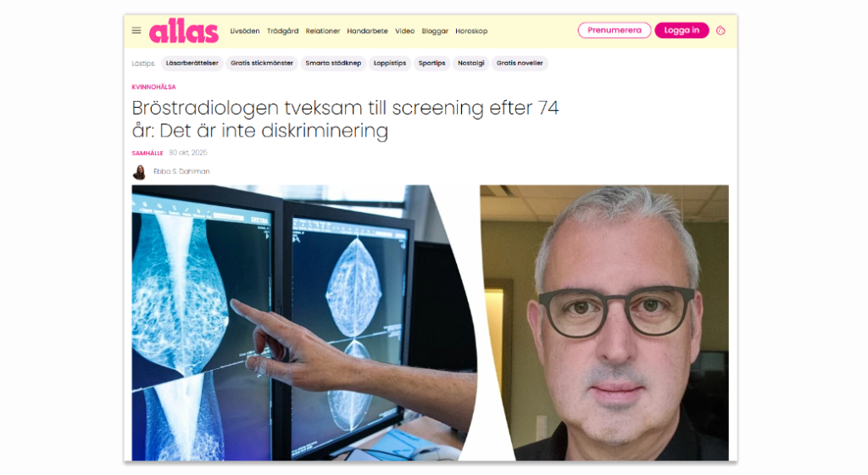Click the author avatar photo
The image size is (868, 475).
(x=139, y=172)
